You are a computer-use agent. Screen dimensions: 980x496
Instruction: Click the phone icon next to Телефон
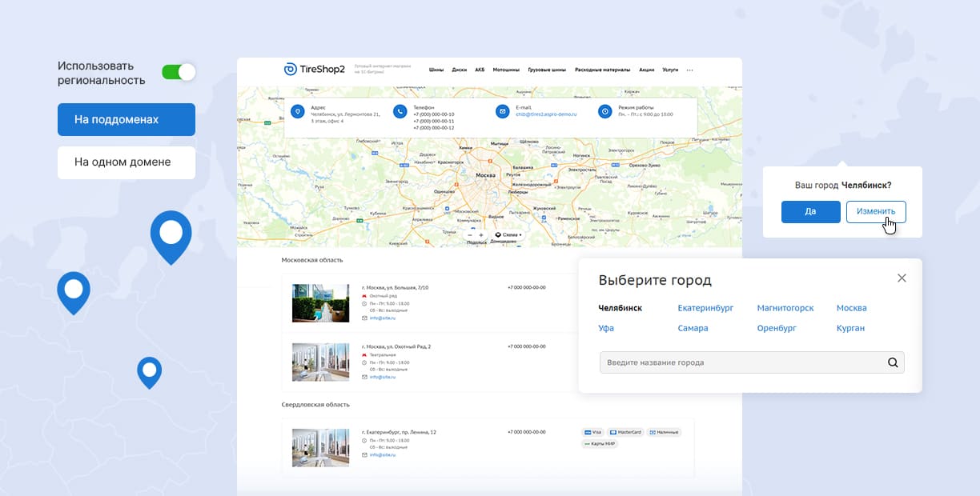(400, 110)
